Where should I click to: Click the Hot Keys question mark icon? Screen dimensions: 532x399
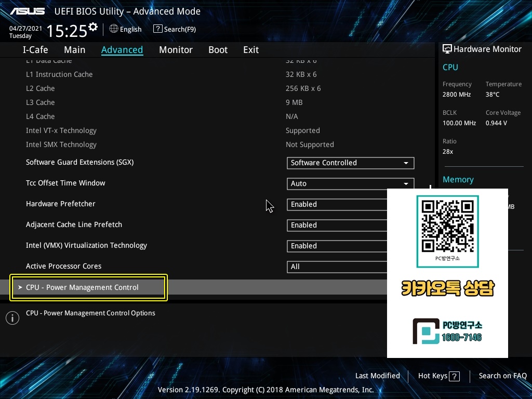tap(454, 376)
